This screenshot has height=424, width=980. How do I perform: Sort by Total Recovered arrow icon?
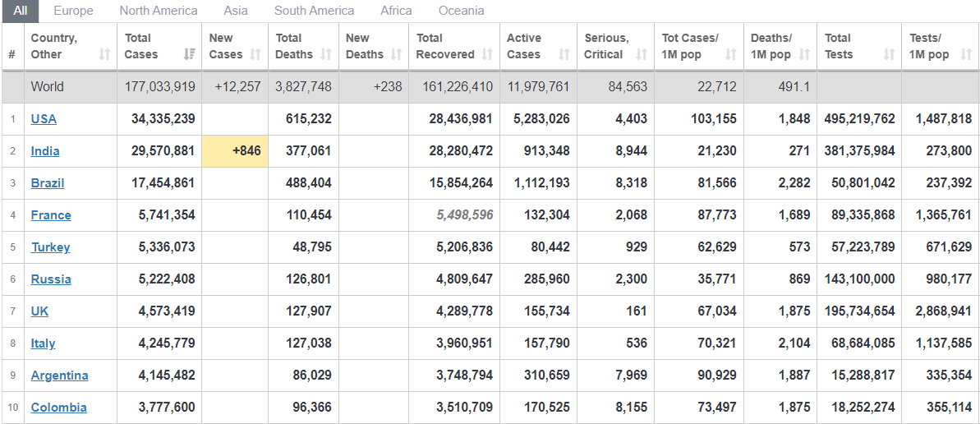pyautogui.click(x=487, y=55)
